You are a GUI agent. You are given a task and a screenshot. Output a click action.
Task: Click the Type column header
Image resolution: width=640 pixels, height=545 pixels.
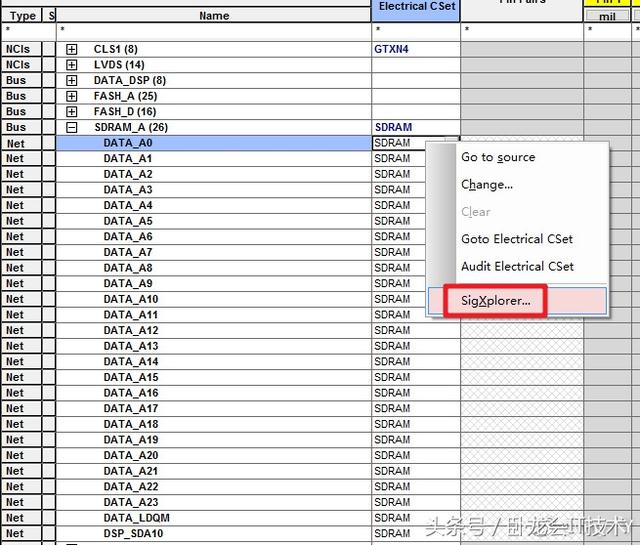click(22, 16)
